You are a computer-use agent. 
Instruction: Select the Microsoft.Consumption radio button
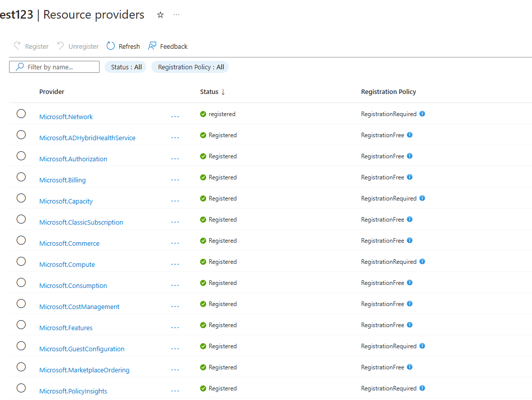tap(21, 282)
